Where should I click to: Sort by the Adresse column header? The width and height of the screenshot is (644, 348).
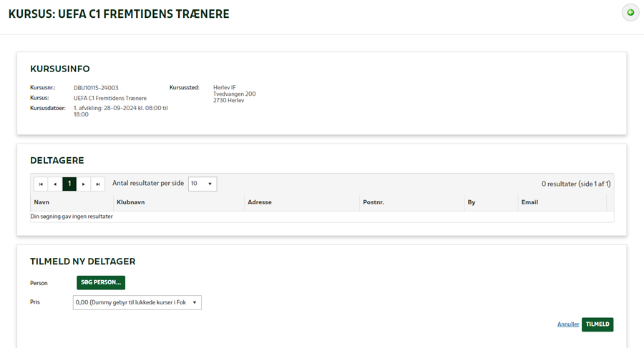(x=260, y=202)
